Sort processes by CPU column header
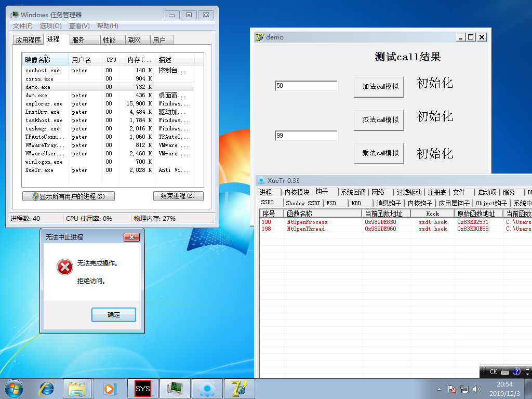532x399 pixels. 111,60
